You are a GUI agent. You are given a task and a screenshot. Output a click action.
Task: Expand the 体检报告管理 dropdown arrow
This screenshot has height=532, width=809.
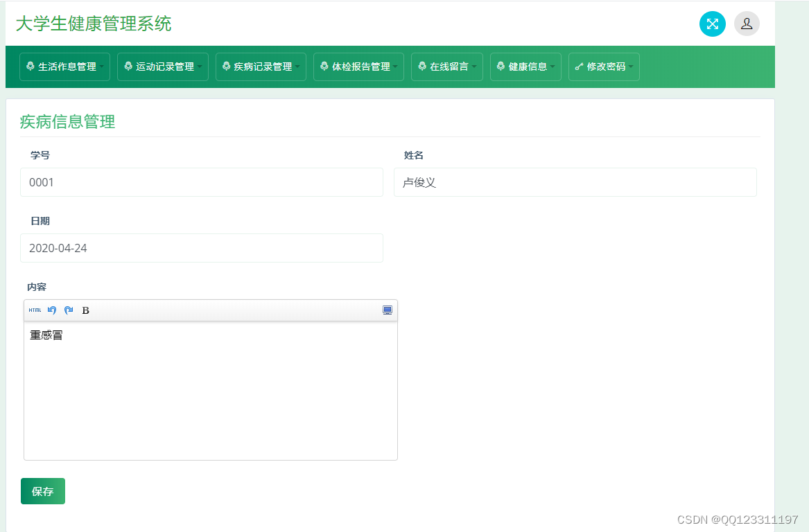(395, 66)
